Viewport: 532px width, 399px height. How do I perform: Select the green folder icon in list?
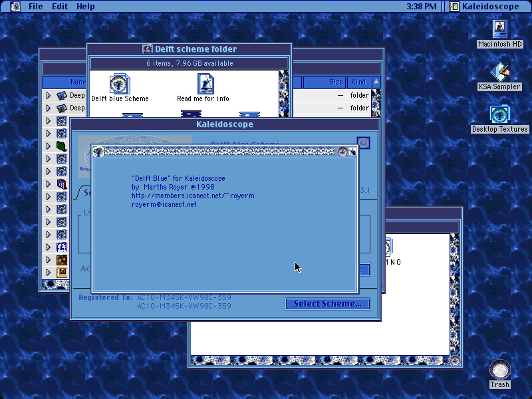pyautogui.click(x=61, y=146)
